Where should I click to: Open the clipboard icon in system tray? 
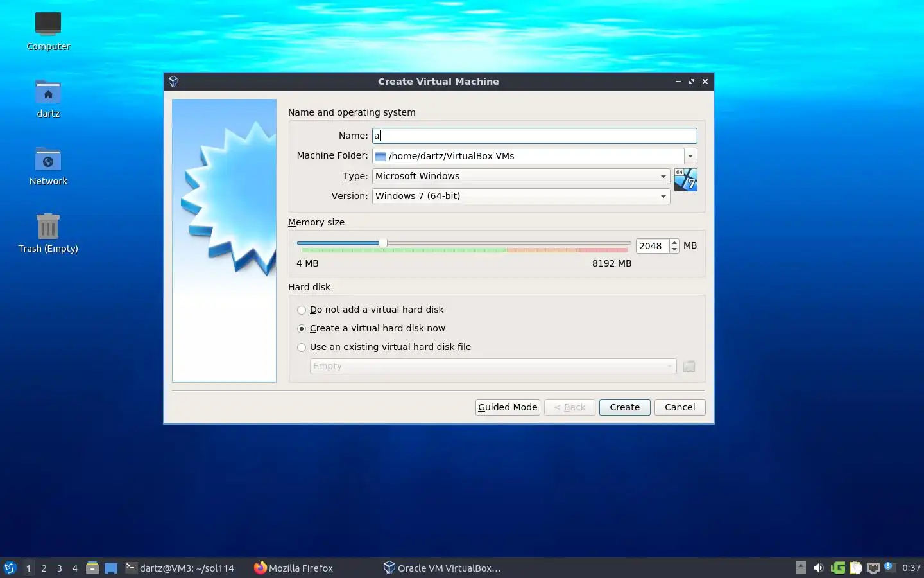coord(856,568)
